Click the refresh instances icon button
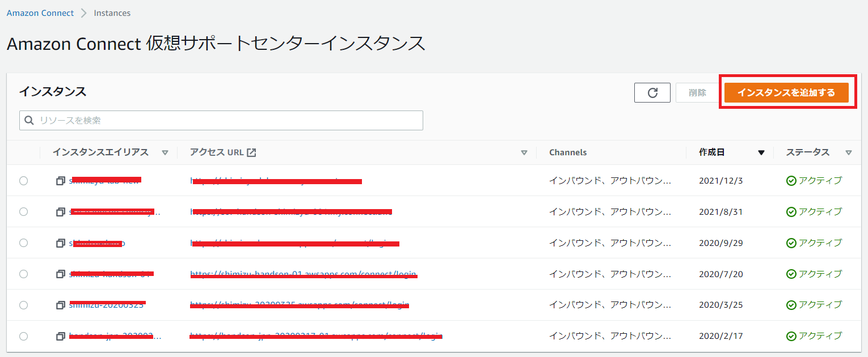Viewport: 868px width, 357px height. click(652, 93)
